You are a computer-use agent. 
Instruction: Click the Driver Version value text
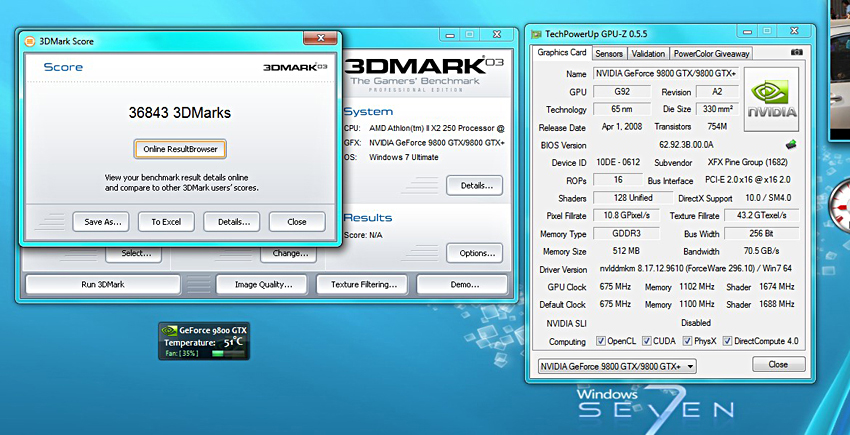(694, 269)
